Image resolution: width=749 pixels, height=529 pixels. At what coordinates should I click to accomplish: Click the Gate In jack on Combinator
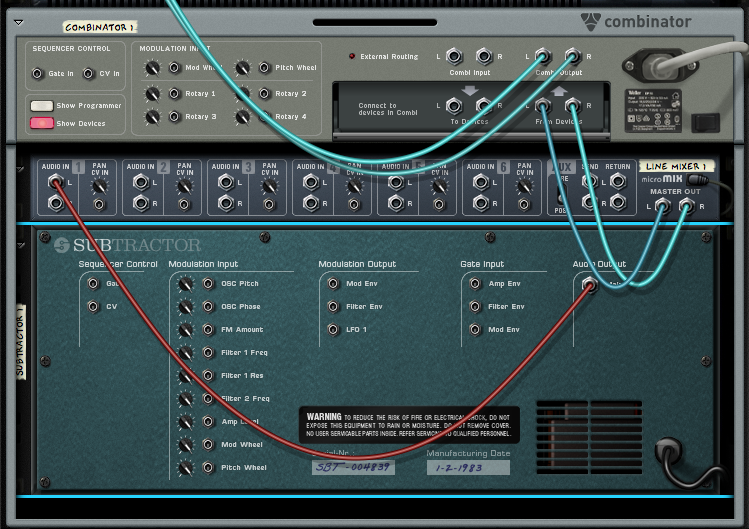pos(37,74)
